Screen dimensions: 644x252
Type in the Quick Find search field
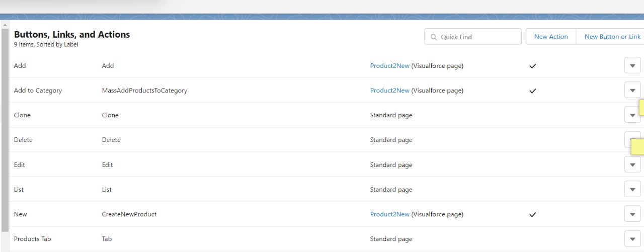pyautogui.click(x=478, y=37)
